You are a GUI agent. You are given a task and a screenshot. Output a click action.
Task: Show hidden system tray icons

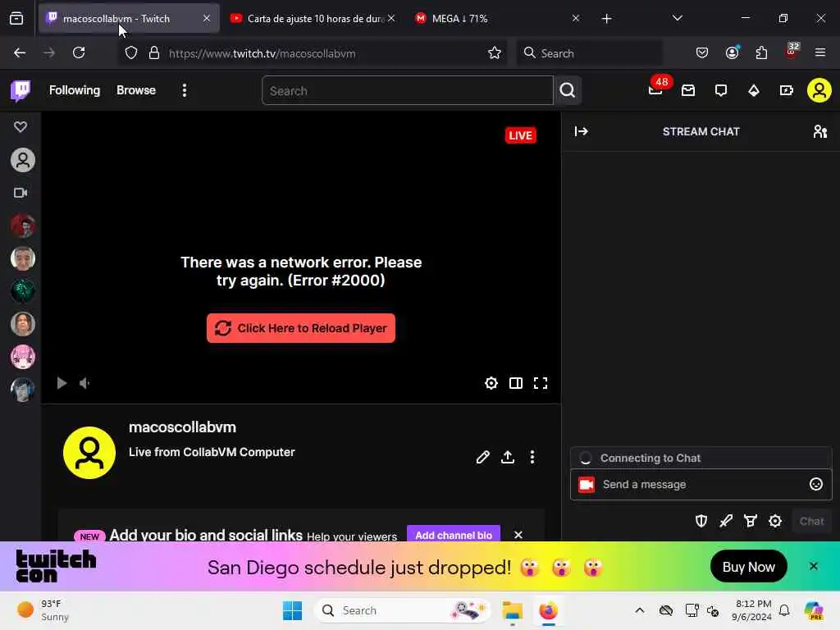pyautogui.click(x=640, y=610)
